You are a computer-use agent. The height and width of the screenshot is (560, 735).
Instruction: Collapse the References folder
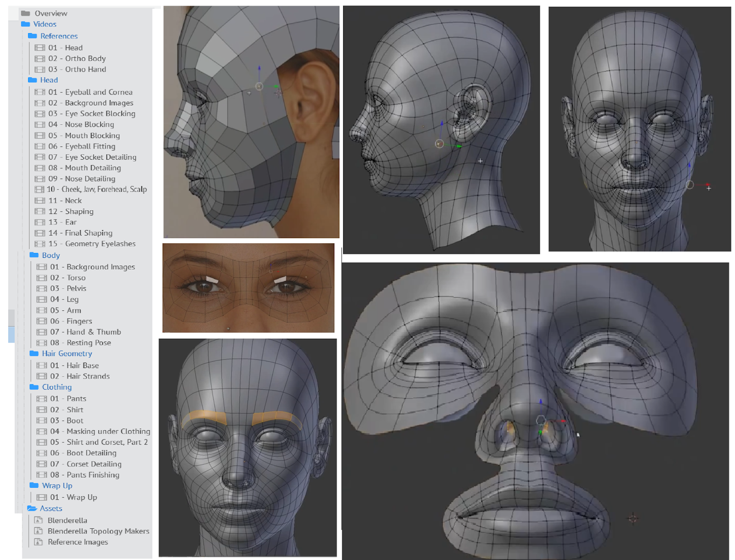click(32, 36)
